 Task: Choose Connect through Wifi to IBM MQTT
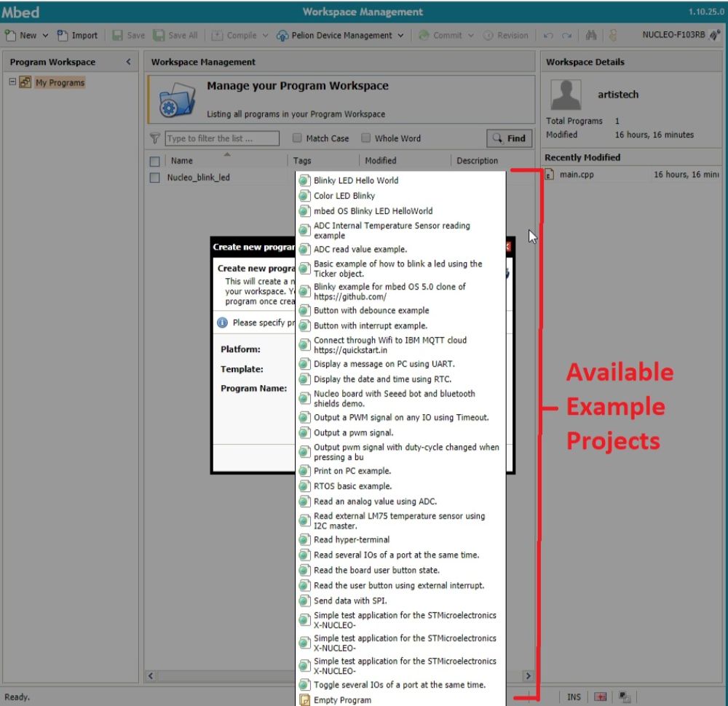tap(400, 345)
